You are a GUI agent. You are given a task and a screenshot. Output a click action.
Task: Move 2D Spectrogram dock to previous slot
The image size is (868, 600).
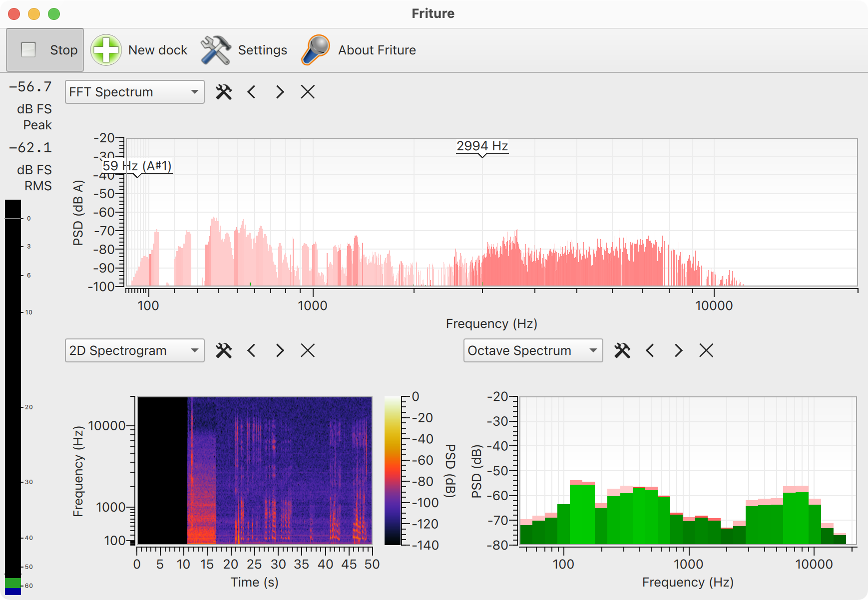pos(252,350)
